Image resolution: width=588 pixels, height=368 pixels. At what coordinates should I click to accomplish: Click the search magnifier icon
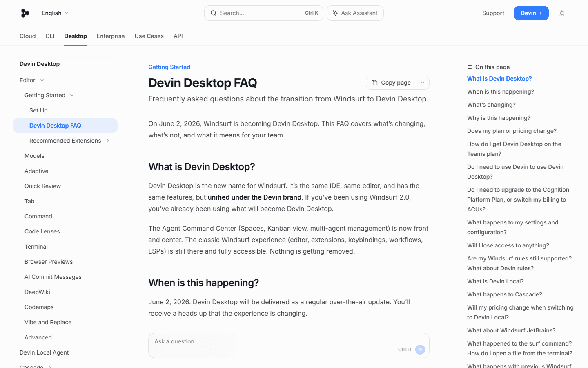click(x=214, y=13)
